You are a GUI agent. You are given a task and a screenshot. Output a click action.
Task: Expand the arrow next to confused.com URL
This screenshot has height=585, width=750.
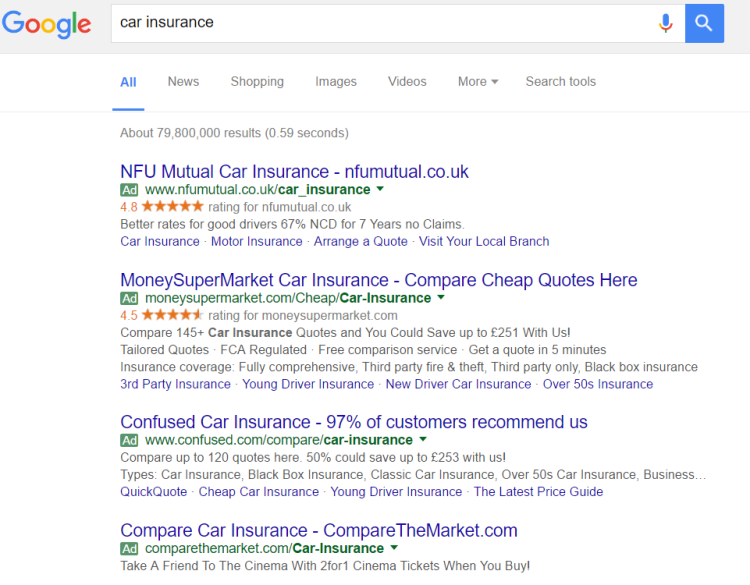(x=423, y=439)
